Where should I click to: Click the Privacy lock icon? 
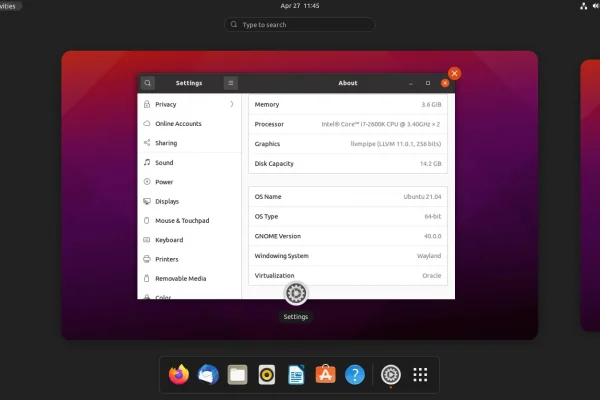click(x=147, y=104)
